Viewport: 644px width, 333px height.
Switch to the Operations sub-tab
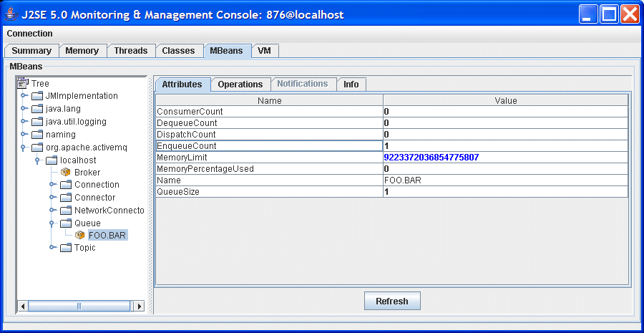click(240, 85)
